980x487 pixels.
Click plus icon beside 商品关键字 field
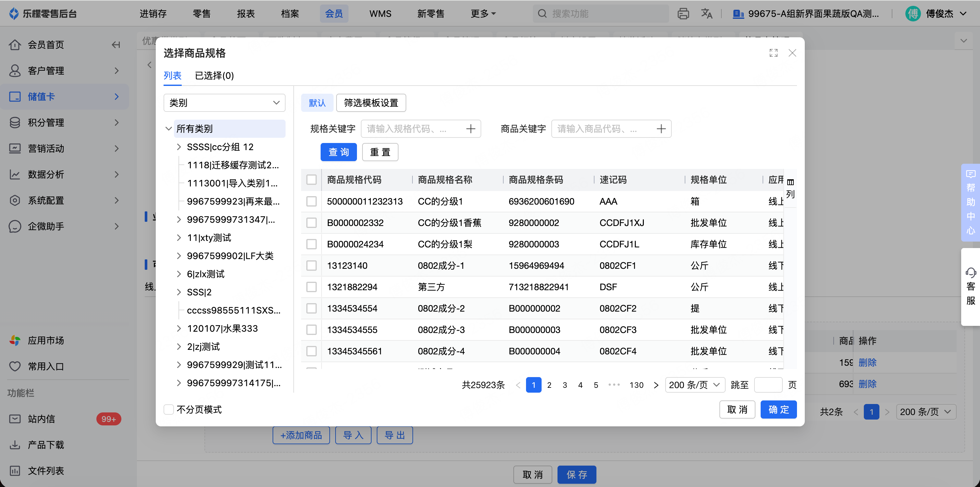[661, 129]
